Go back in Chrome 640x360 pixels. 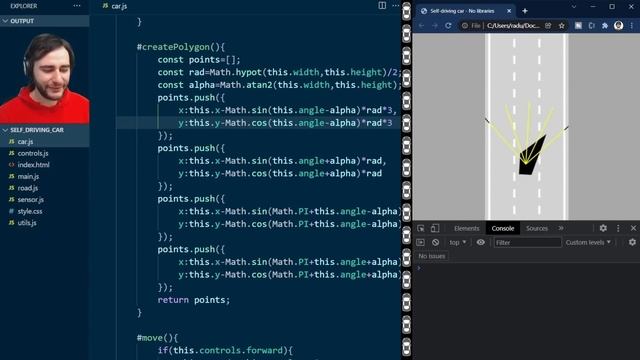(422, 26)
